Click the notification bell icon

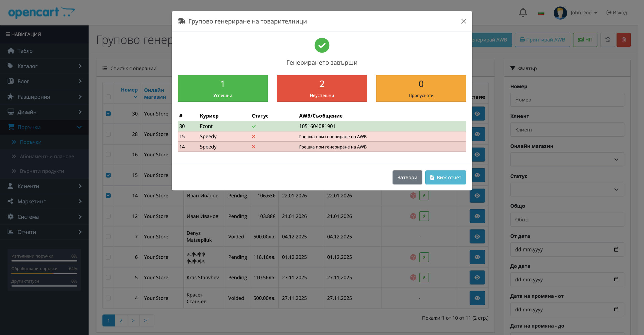[x=523, y=12]
